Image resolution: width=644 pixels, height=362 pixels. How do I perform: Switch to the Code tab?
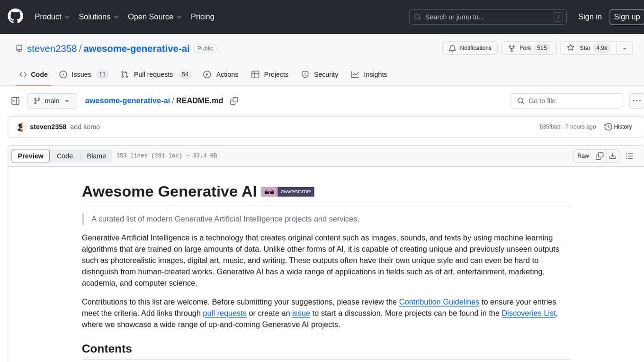pyautogui.click(x=34, y=74)
